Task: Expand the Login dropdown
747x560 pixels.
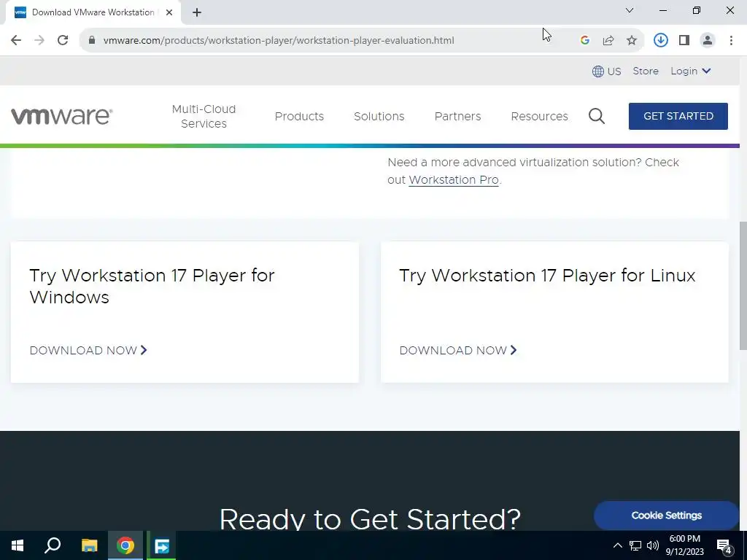Action: [691, 71]
